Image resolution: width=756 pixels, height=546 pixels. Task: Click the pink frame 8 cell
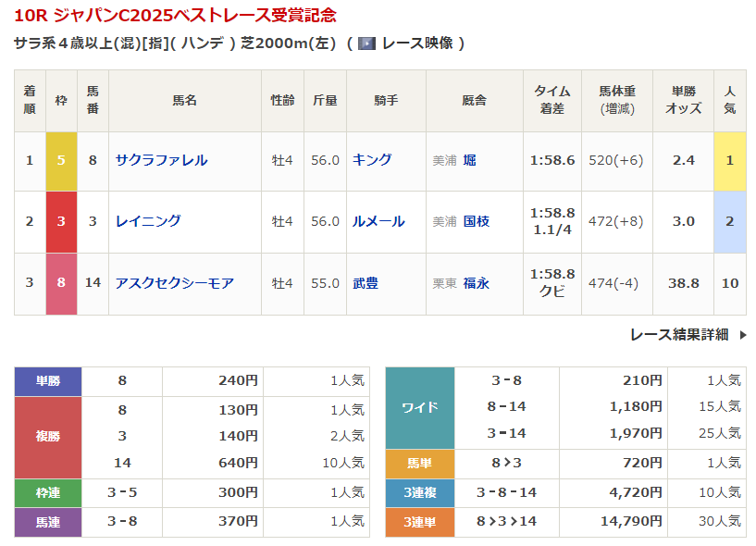coord(61,283)
